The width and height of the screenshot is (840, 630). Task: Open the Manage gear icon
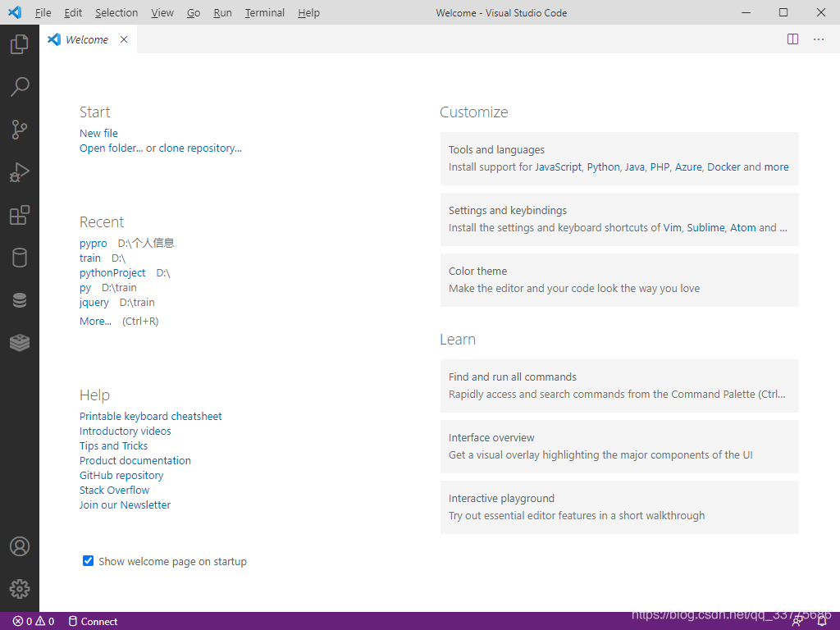tap(20, 589)
